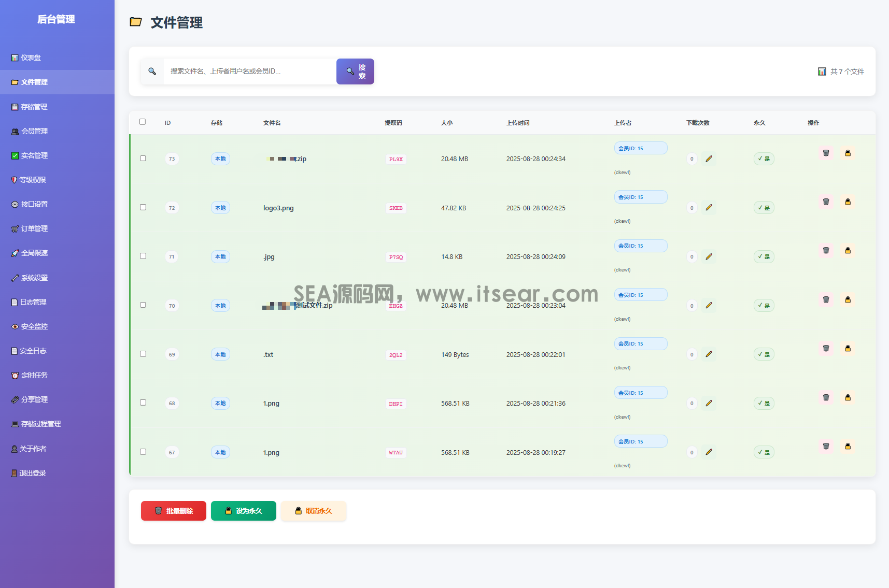The height and width of the screenshot is (588, 889).
Task: Click lock icon in the logo3.png row
Action: coord(848,202)
